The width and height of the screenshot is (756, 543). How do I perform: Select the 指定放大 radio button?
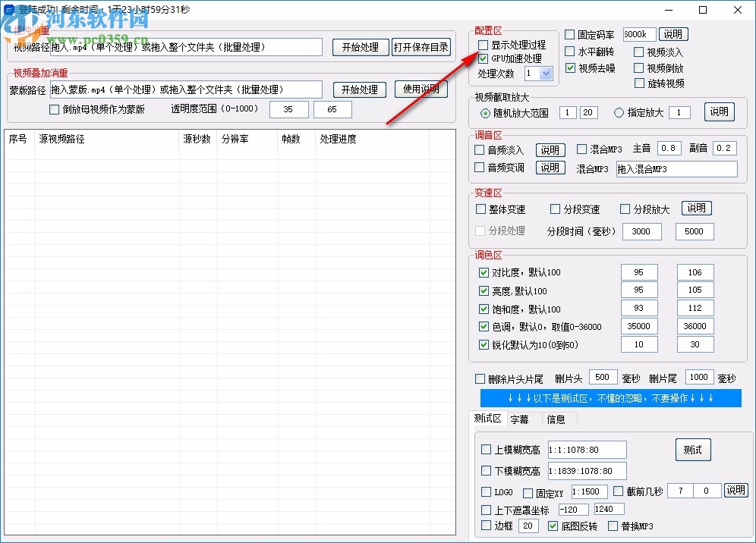(620, 112)
